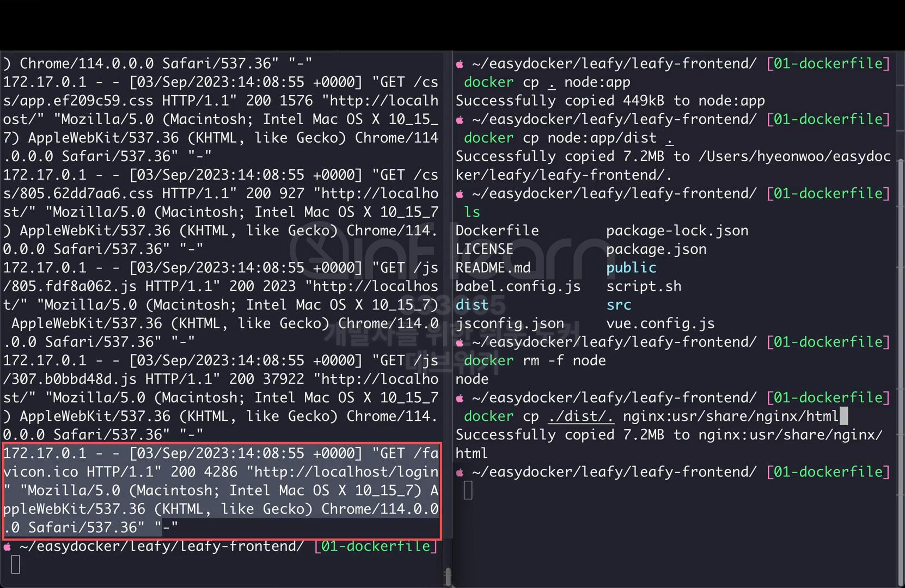Click the left pane scrollbar thumb near the bottom

click(x=448, y=577)
